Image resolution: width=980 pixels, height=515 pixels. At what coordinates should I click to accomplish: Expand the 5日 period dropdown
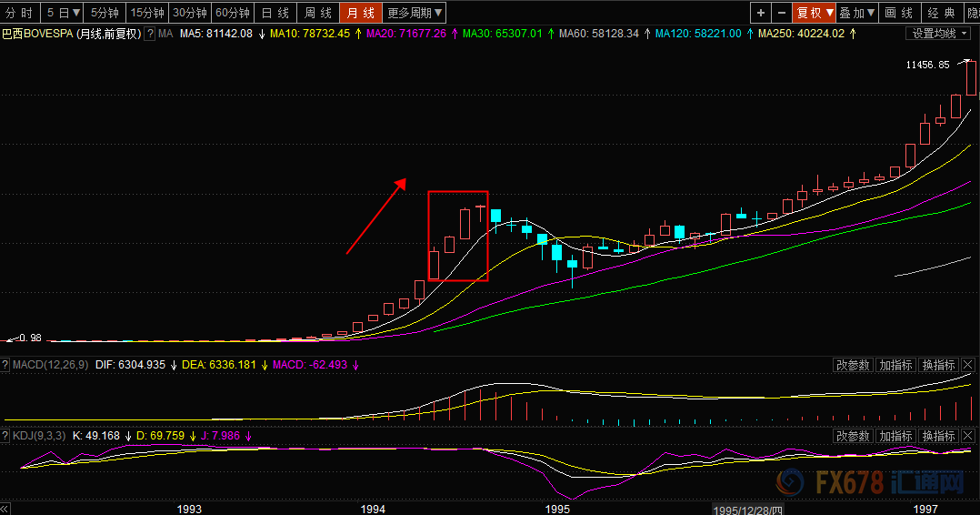coord(63,13)
